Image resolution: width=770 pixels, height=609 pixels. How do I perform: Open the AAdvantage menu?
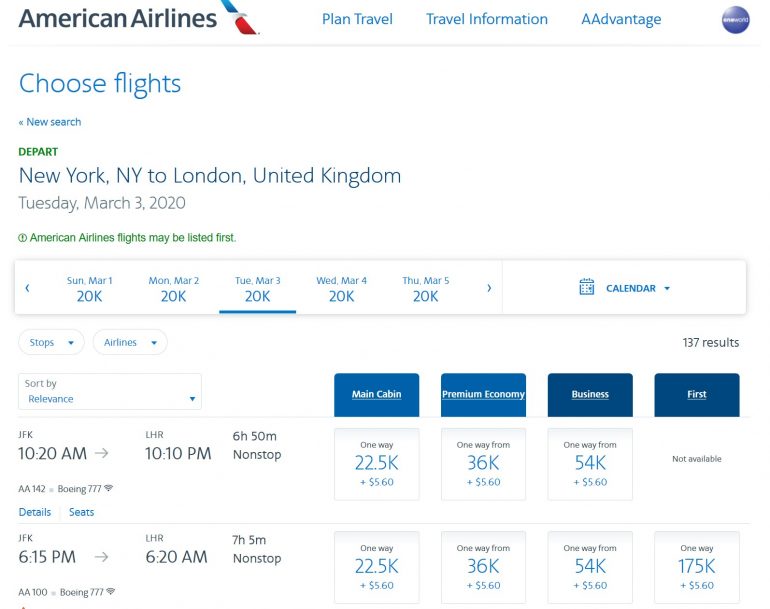[x=621, y=19]
